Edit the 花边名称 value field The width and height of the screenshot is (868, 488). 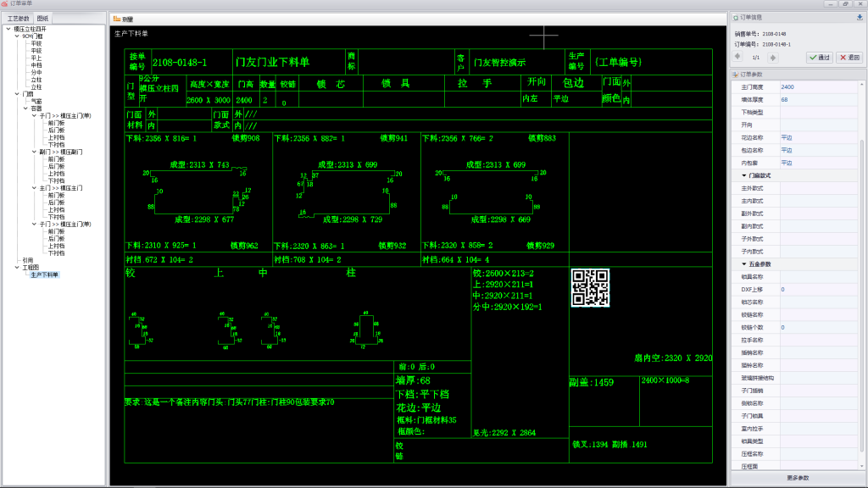pos(820,138)
